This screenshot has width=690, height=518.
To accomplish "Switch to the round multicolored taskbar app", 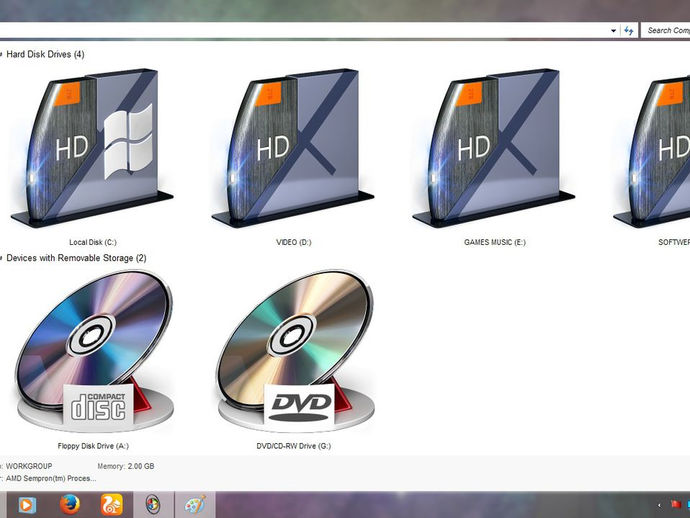I will 153,505.
